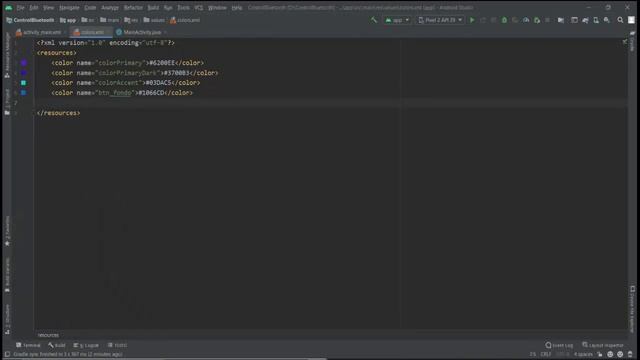Click the Gradle sync finished status message

[x=68, y=354]
